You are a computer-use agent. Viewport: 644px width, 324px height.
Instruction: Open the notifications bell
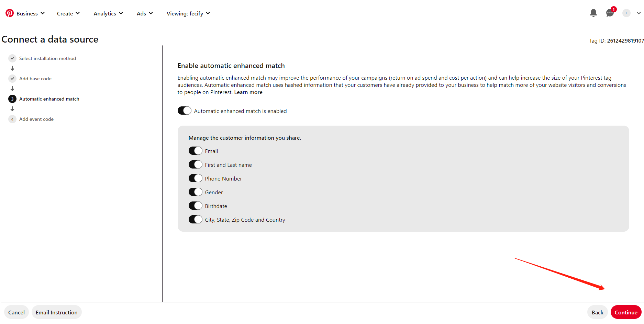click(593, 13)
